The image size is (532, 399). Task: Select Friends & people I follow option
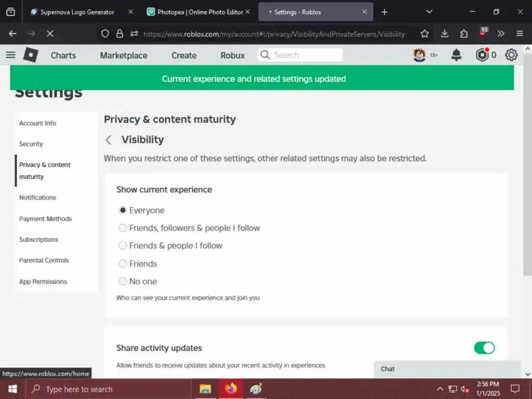[123, 246]
